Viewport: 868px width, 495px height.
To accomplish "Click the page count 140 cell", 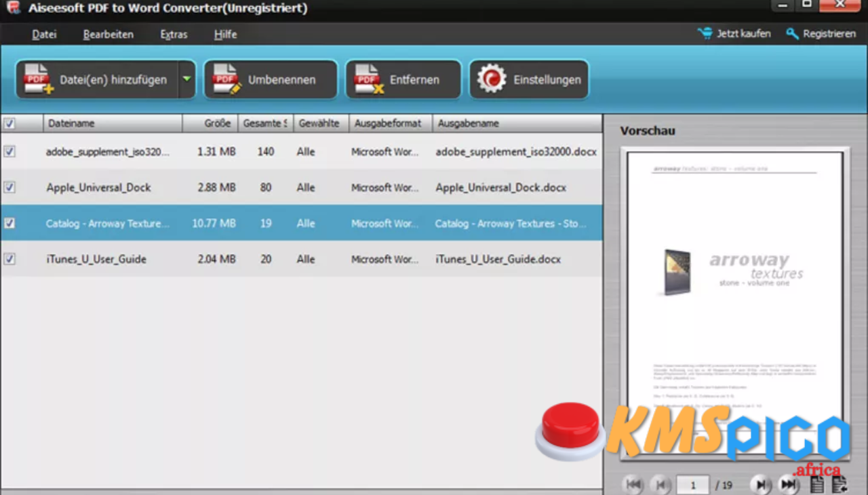I will pos(266,152).
